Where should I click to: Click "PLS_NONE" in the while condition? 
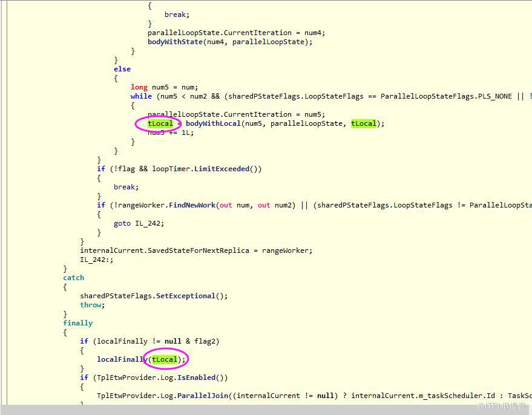point(495,96)
